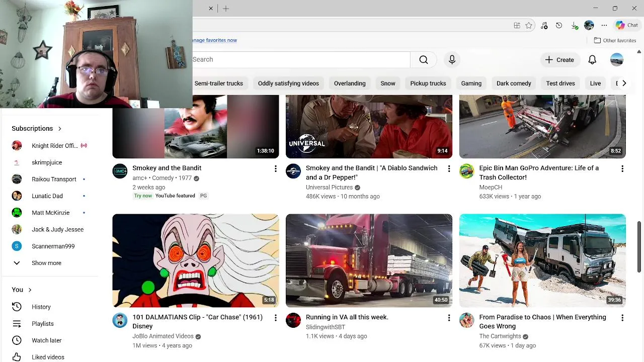Open the YouTube account avatar menu
This screenshot has width=644, height=362.
[x=617, y=59]
